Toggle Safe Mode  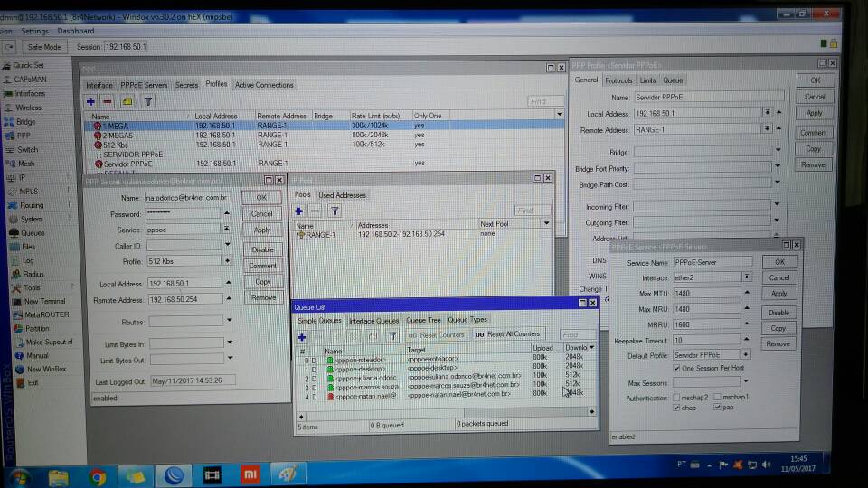pos(44,47)
